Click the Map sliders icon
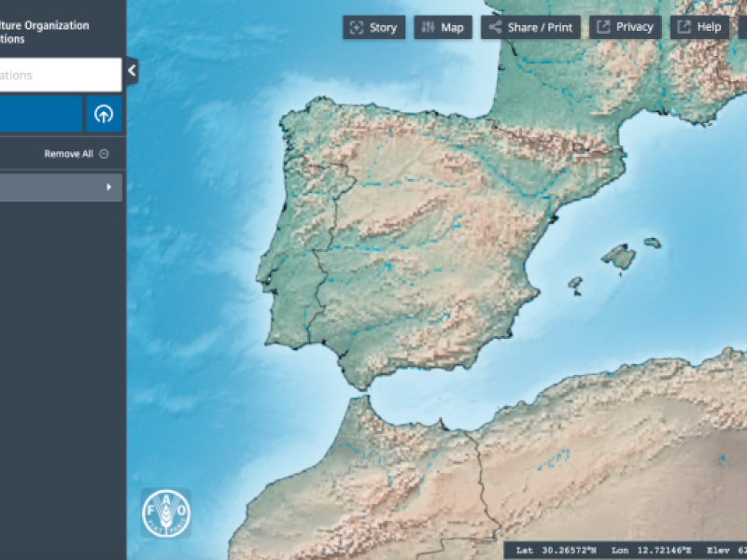 [428, 27]
